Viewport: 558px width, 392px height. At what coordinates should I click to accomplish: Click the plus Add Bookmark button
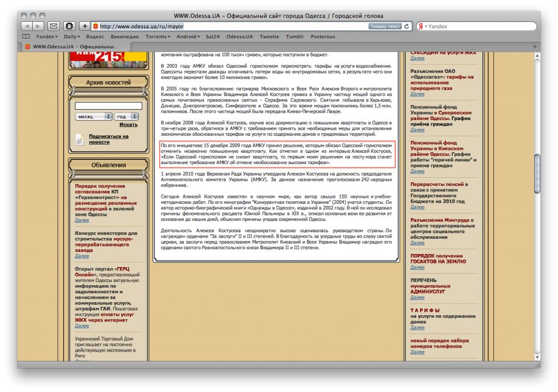click(85, 26)
